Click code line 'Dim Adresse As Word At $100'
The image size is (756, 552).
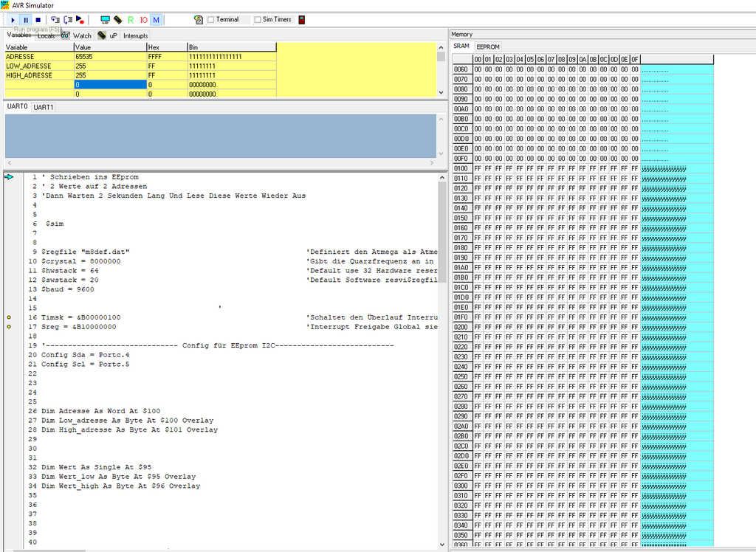pos(100,411)
